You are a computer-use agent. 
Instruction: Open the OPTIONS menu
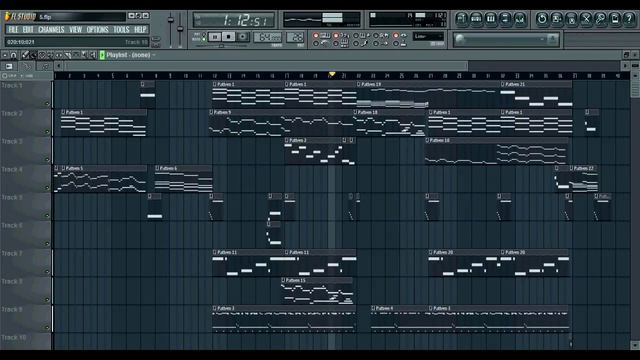click(98, 30)
